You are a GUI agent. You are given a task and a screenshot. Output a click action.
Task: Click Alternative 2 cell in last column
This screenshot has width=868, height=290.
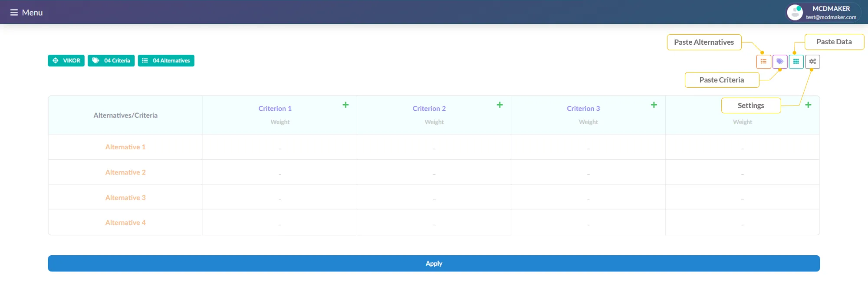pos(743,172)
